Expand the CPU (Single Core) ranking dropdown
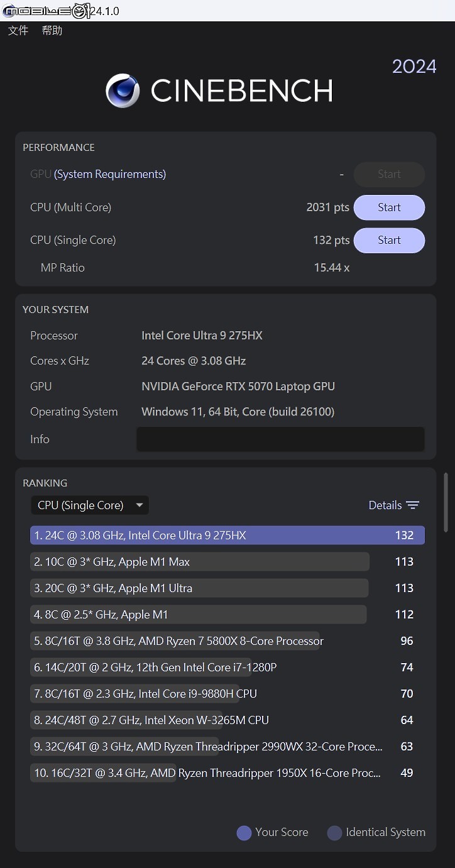The width and height of the screenshot is (455, 868). (x=90, y=505)
